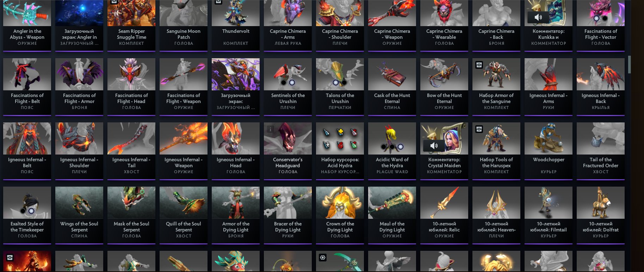Open the Acid Hydra cursor pack icons

pyautogui.click(x=340, y=138)
